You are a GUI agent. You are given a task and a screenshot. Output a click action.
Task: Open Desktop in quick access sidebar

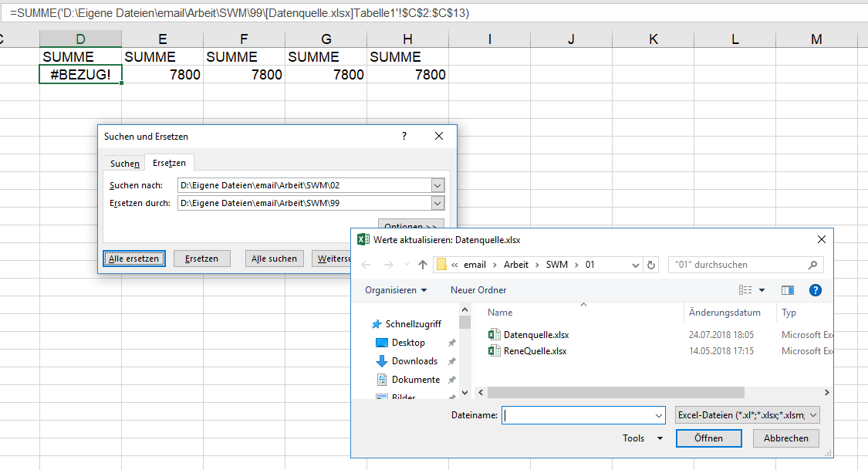click(407, 343)
